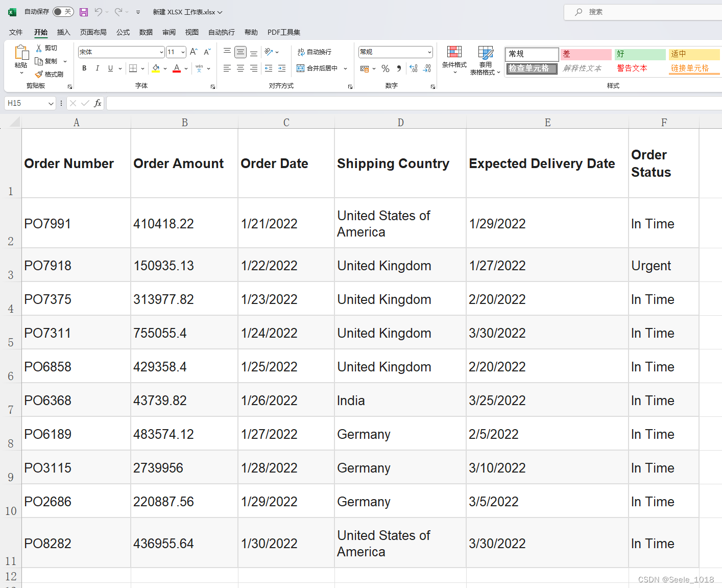
Task: Open the fill color dropdown arrow
Action: tap(165, 68)
